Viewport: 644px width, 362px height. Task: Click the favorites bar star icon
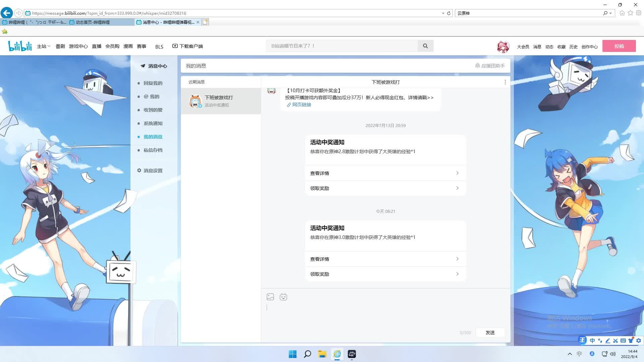point(5,32)
